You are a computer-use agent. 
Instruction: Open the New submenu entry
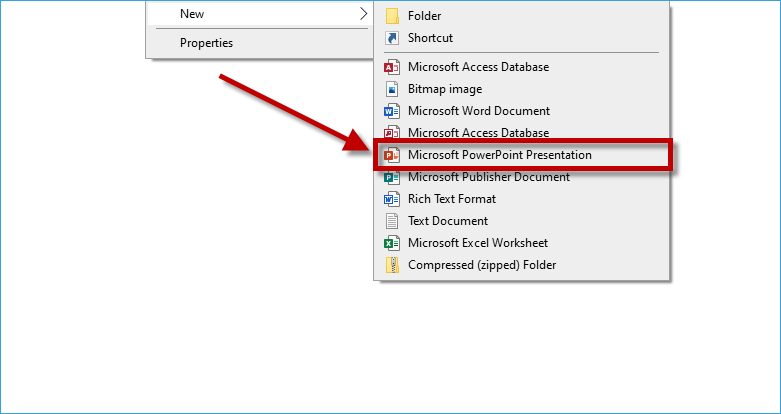[260, 14]
